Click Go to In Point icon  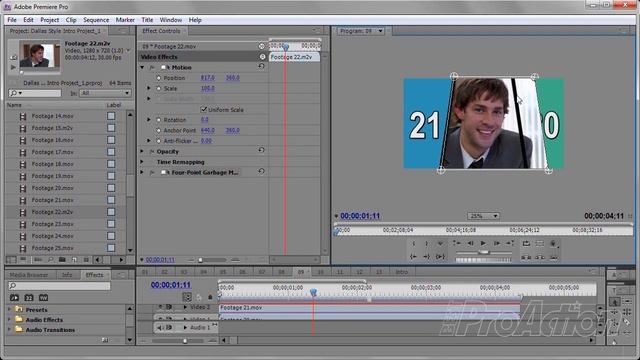click(413, 257)
